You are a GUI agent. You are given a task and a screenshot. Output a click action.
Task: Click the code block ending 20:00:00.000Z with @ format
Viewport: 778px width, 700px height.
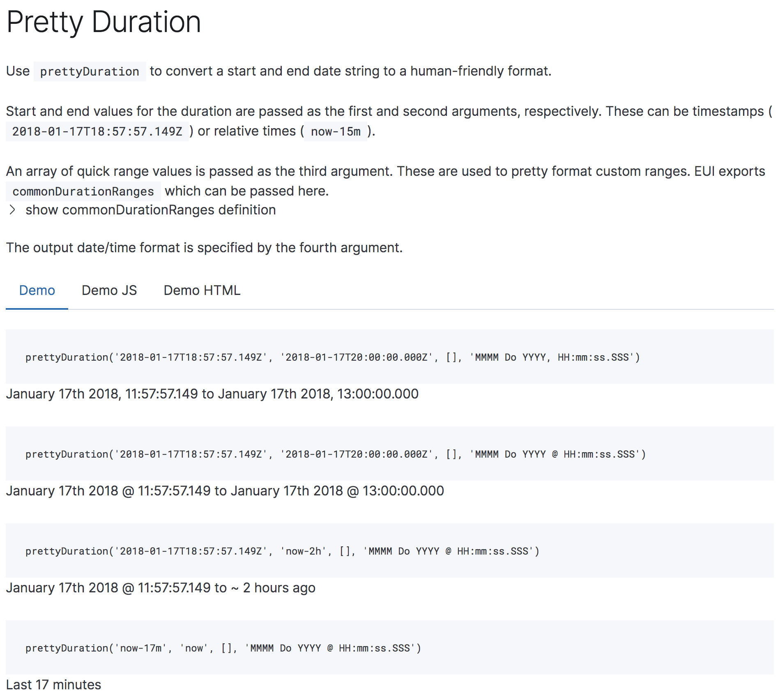335,454
